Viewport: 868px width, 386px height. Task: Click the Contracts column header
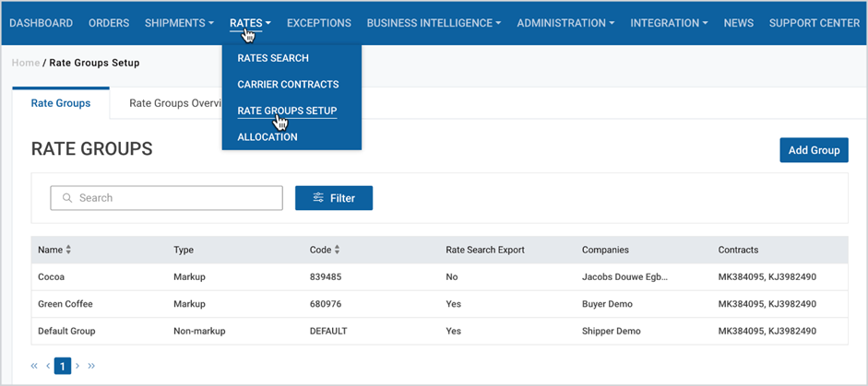pos(738,250)
